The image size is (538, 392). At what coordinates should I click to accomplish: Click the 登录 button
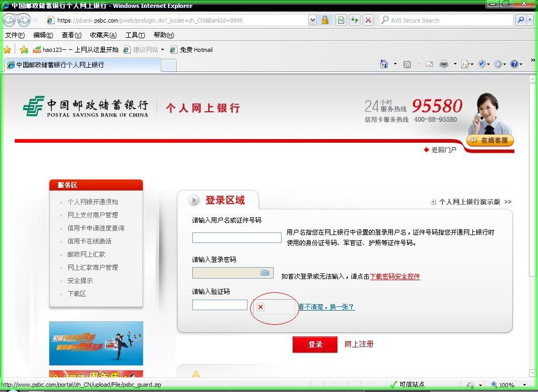pyautogui.click(x=314, y=345)
